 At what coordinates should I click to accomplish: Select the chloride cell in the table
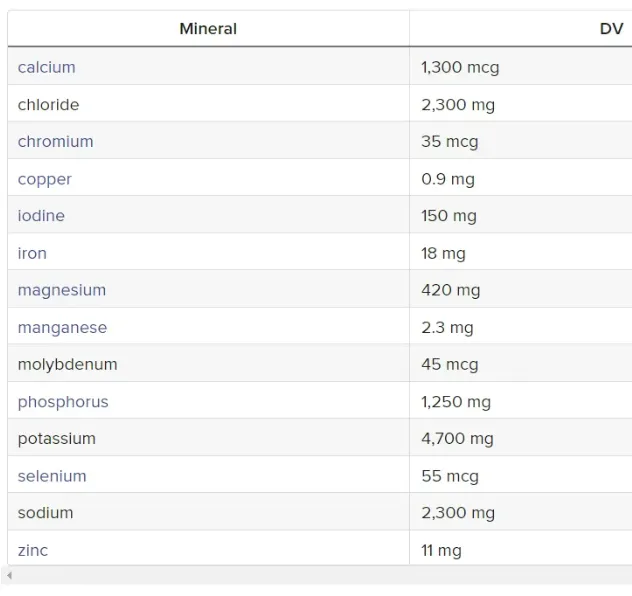[x=48, y=104]
